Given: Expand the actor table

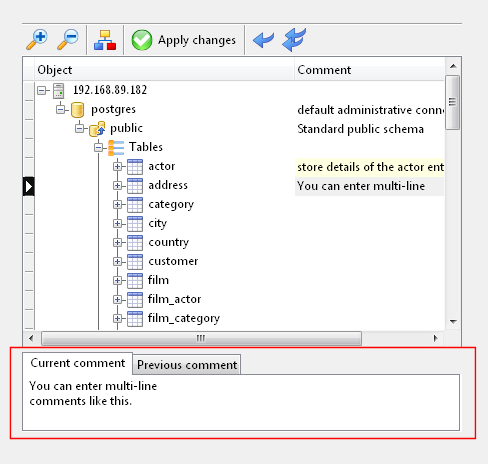Looking at the screenshot, I should point(117,166).
